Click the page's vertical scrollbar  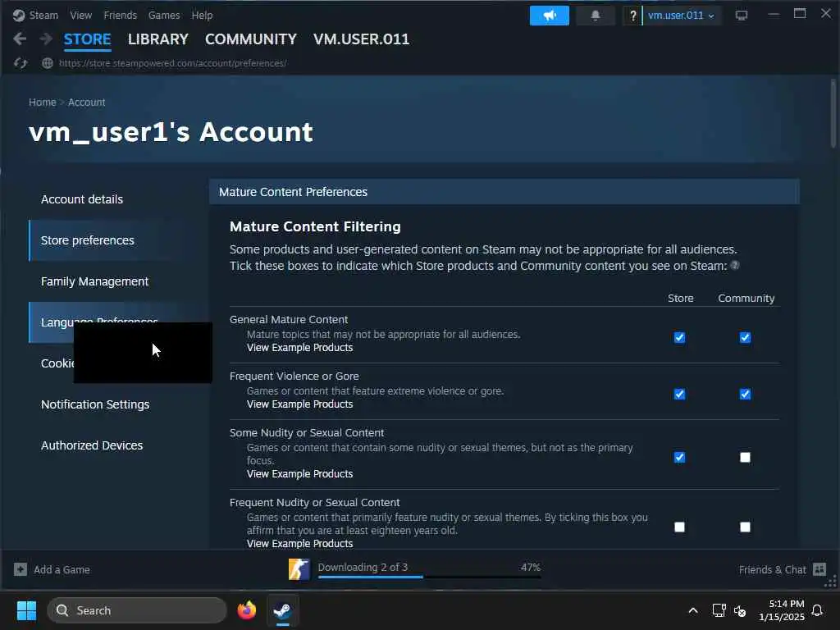tap(833, 113)
